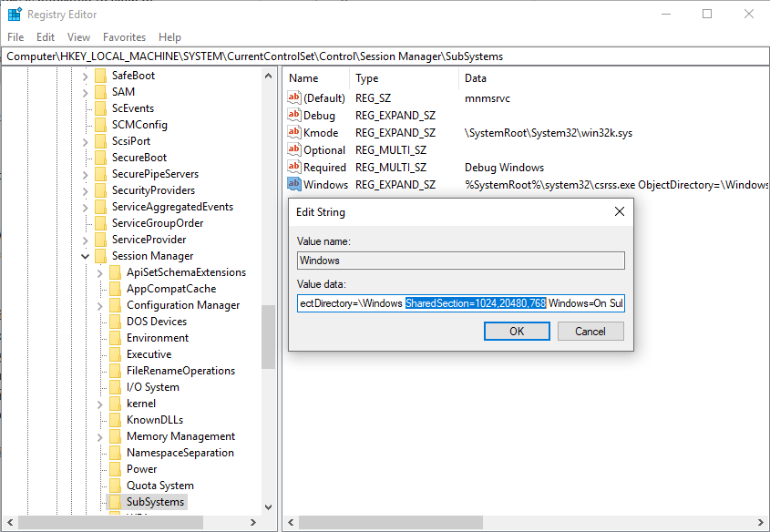Click the Value name field
This screenshot has width=770, height=532.
click(460, 261)
